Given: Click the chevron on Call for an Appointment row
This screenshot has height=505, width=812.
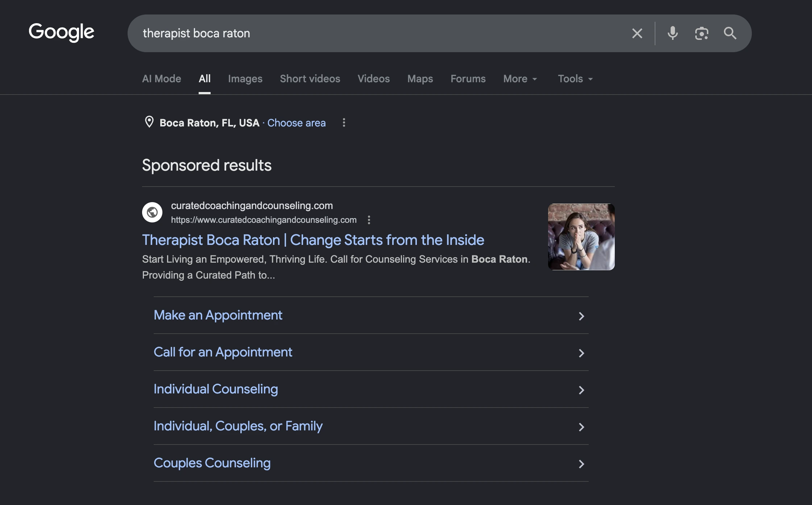Looking at the screenshot, I should 581,353.
